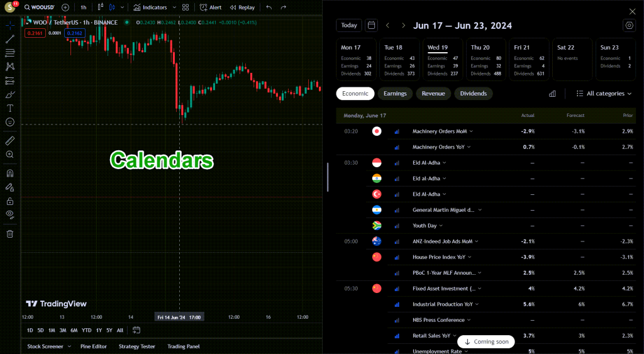Open the emoji icons tool
Screen dimensions: 644x354
[10, 122]
